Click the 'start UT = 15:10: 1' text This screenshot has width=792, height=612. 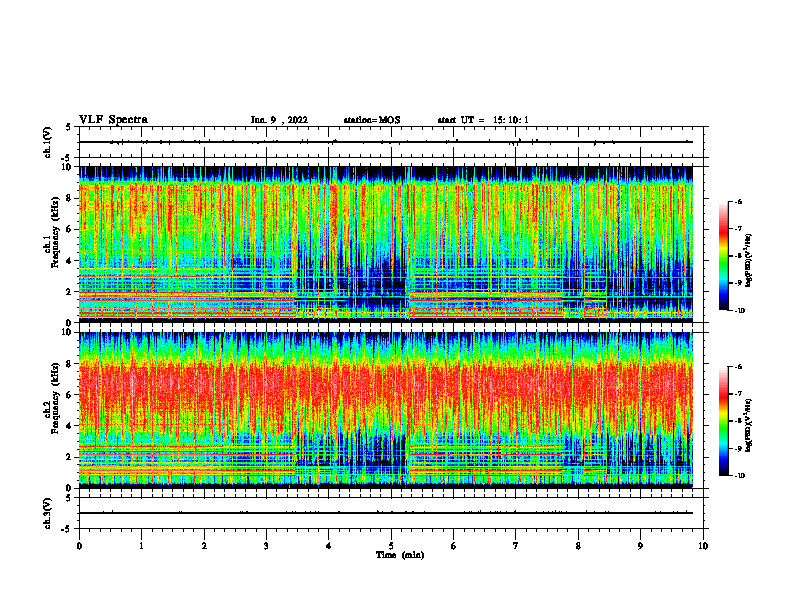point(483,120)
